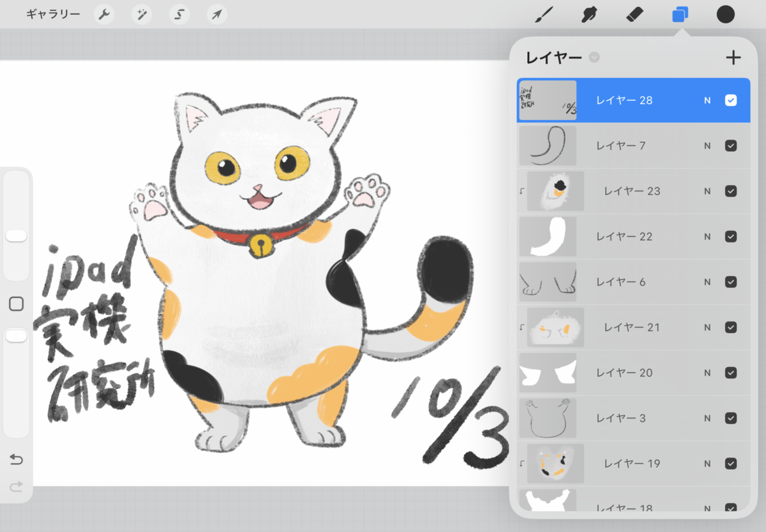This screenshot has width=766, height=532.
Task: Select the レイヤー 22 white tail thumbnail
Action: [548, 236]
